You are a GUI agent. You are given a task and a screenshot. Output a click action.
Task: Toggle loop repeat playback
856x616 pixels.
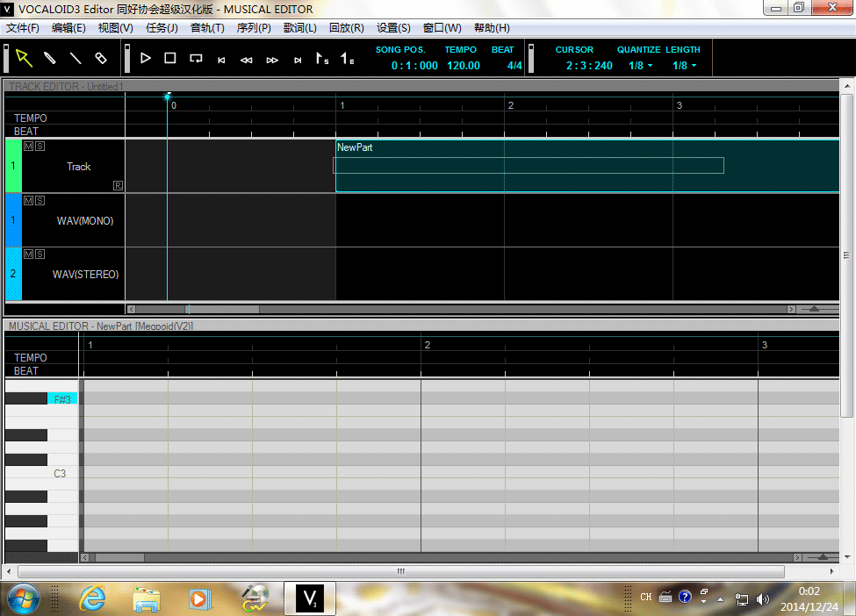pyautogui.click(x=196, y=59)
